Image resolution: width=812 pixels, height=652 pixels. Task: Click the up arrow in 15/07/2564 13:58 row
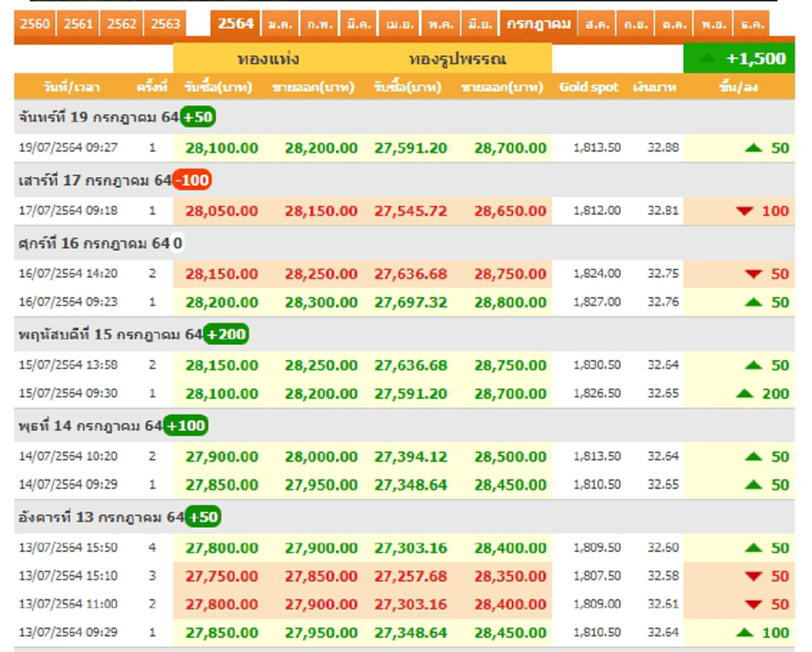pyautogui.click(x=753, y=366)
